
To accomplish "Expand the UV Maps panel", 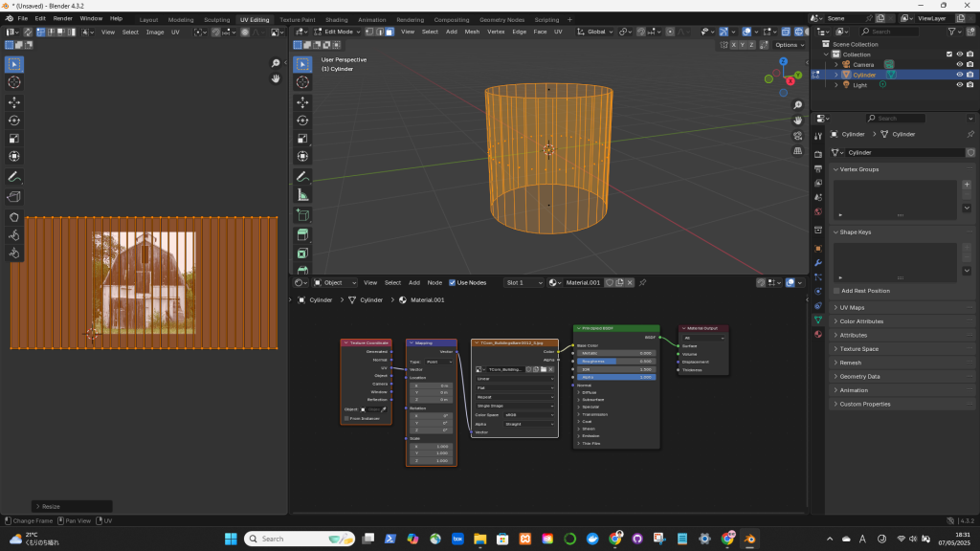I will point(852,308).
